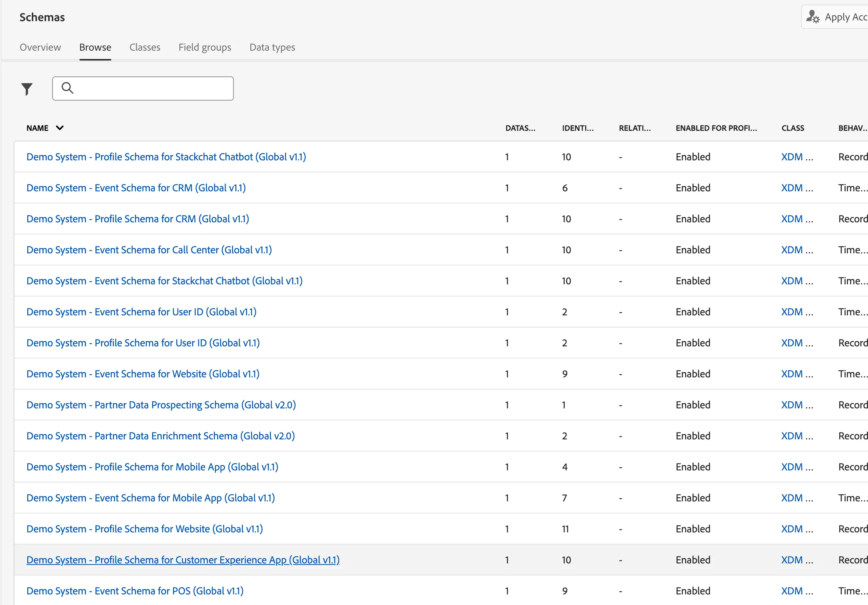This screenshot has width=868, height=605.
Task: Open Event Schema for POS link
Action: click(x=135, y=591)
